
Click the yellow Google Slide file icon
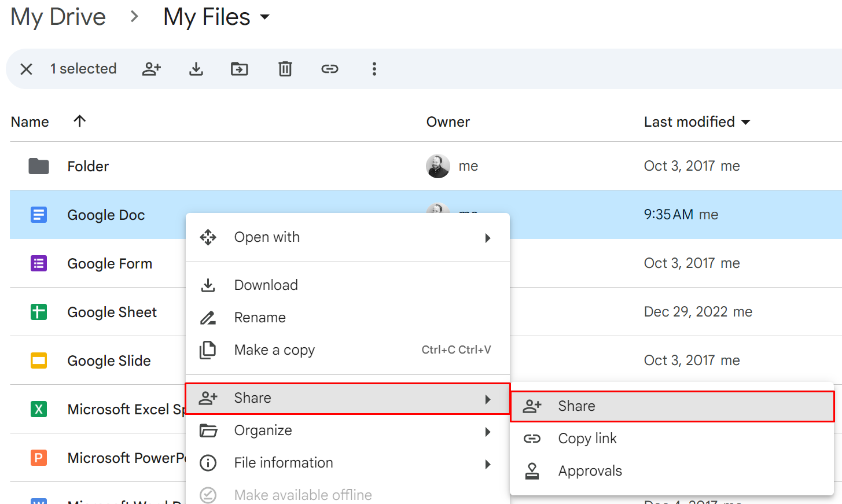[x=39, y=360]
